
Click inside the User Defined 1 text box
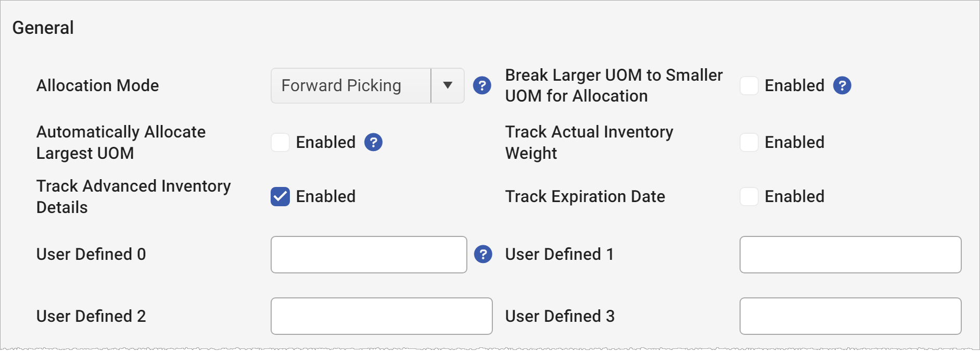tap(850, 255)
